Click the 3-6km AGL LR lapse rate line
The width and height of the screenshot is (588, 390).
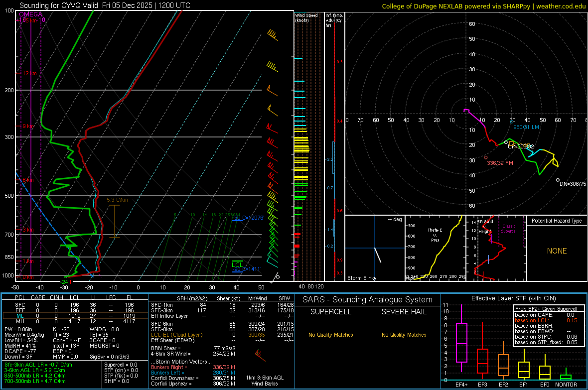[x=35, y=370]
